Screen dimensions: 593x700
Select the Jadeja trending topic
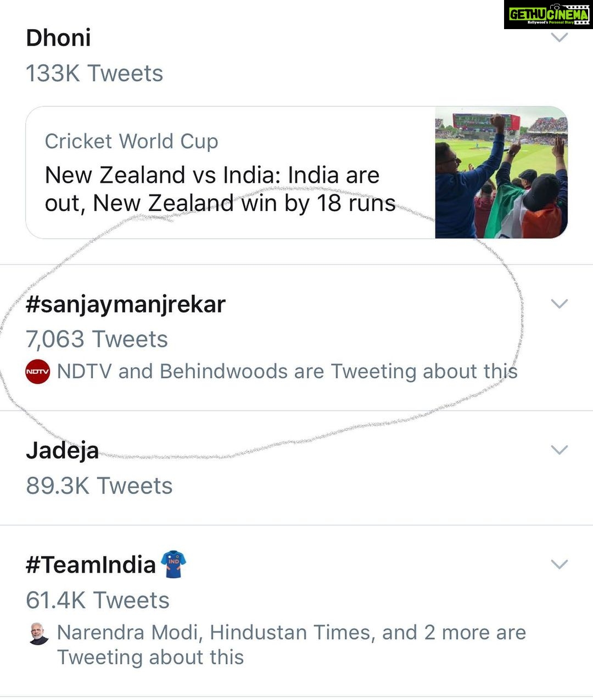(62, 451)
